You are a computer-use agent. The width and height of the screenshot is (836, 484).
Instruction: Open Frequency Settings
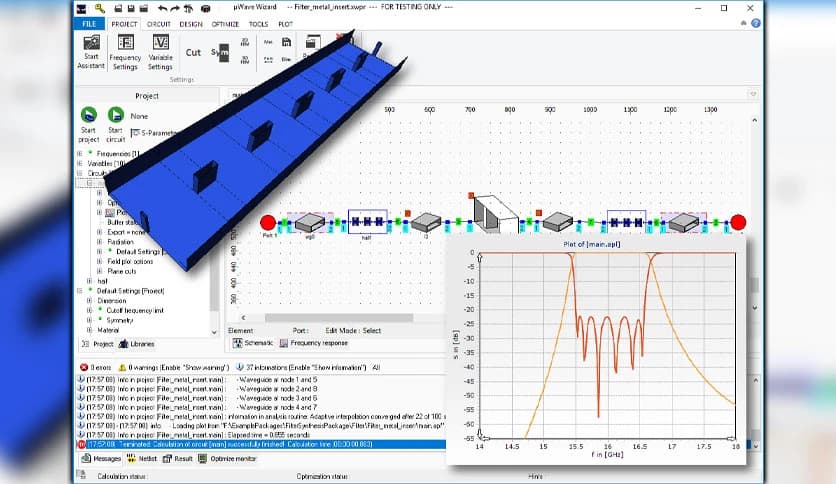[125, 52]
